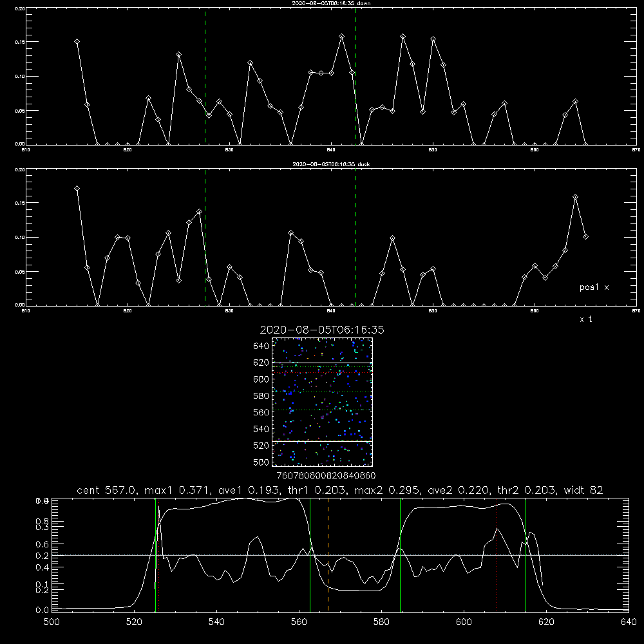This screenshot has height=644, width=644.
Task: Click the green dotted line near 580 in pixel image
Action: click(x=322, y=392)
